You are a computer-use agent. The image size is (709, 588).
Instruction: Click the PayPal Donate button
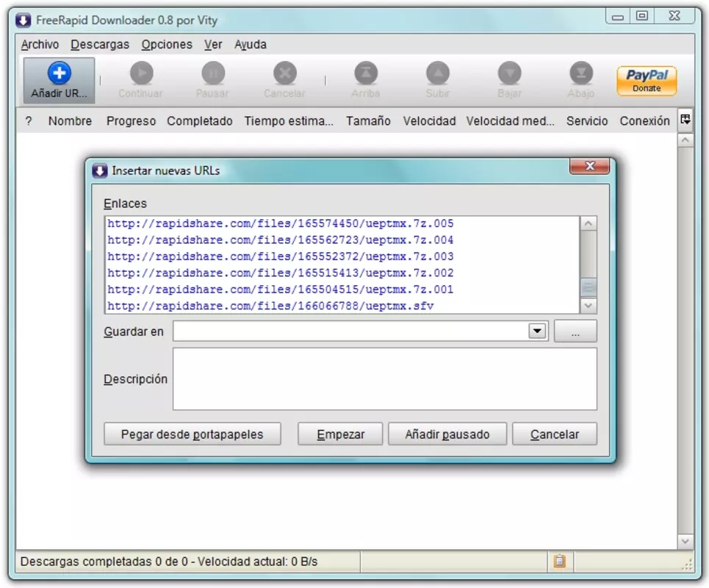click(647, 81)
